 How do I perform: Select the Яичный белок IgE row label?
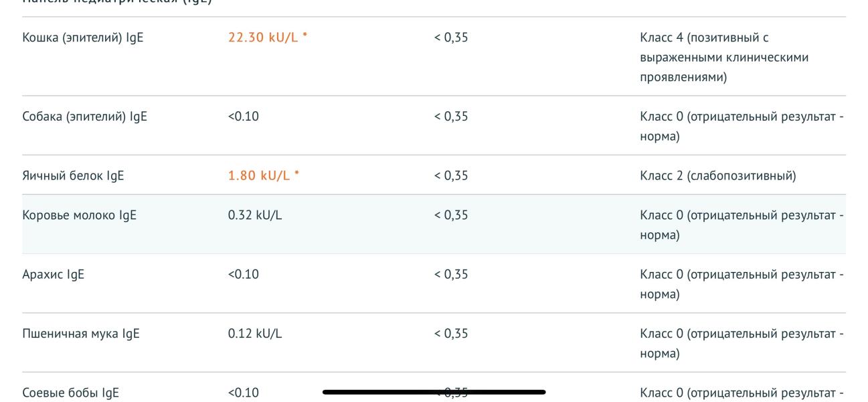coord(74,176)
